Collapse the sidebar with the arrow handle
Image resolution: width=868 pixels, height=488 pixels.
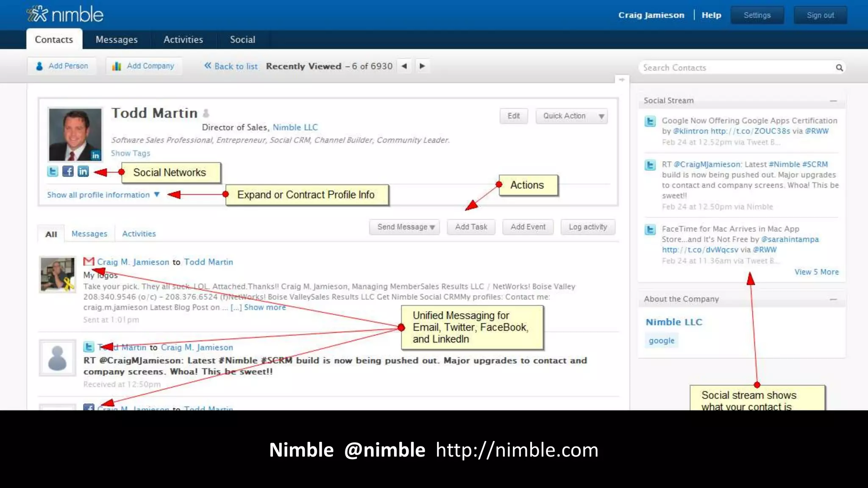[x=622, y=80]
